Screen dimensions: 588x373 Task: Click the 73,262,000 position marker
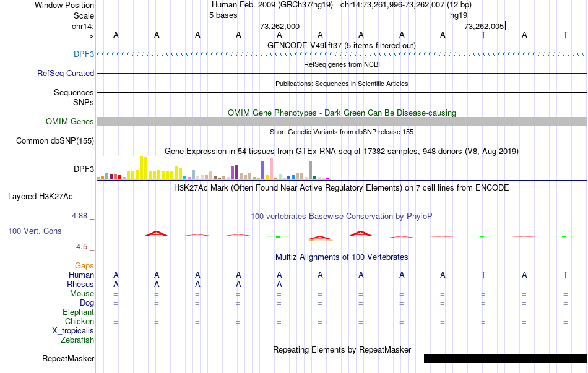tap(280, 26)
